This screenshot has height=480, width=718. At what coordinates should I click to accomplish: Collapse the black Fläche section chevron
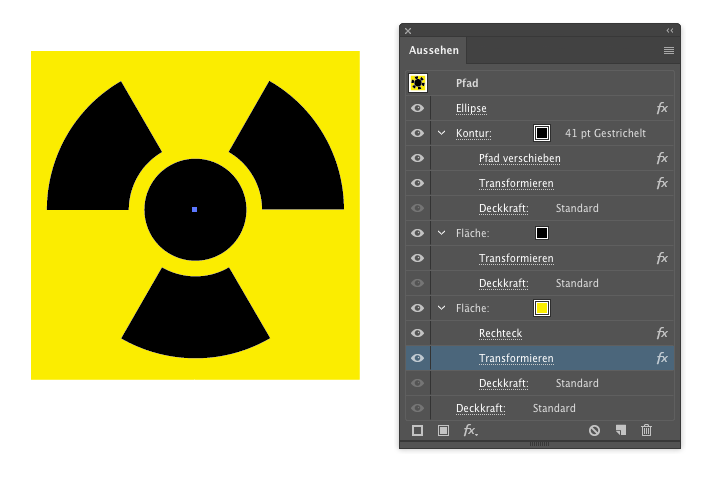[x=441, y=233]
